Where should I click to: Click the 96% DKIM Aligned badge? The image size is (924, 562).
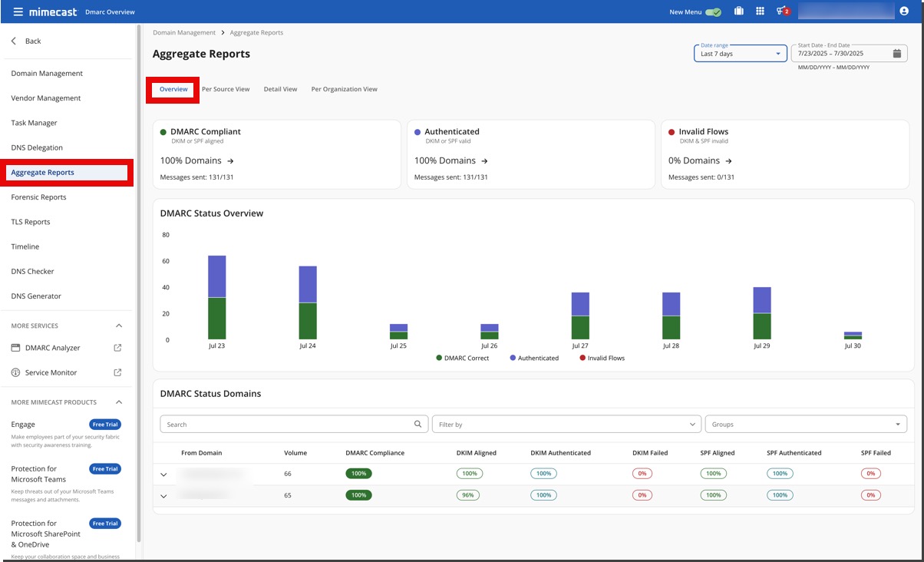coord(467,495)
